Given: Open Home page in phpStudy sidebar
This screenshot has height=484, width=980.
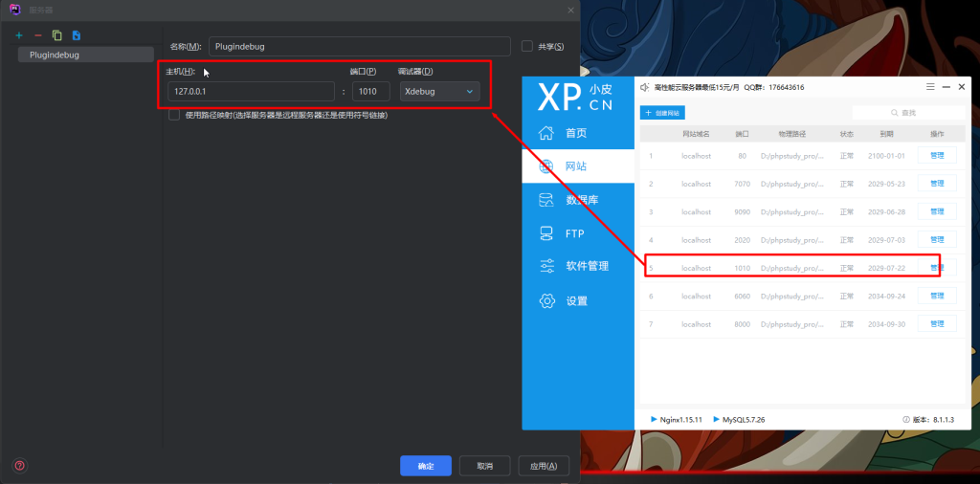Looking at the screenshot, I should pos(578,133).
